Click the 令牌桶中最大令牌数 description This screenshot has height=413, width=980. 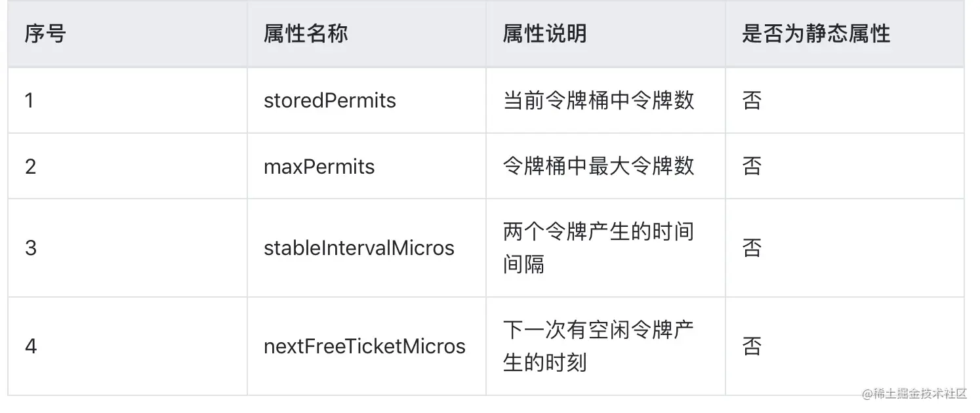(598, 167)
